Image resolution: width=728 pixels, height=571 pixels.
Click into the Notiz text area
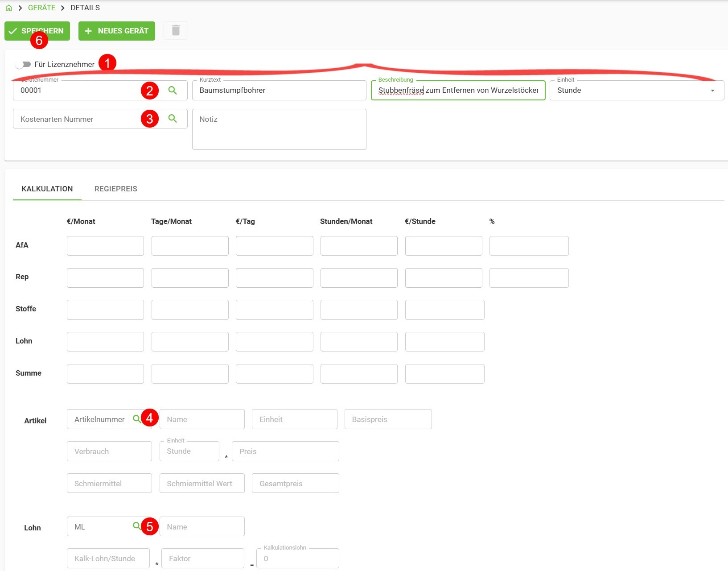pyautogui.click(x=279, y=129)
